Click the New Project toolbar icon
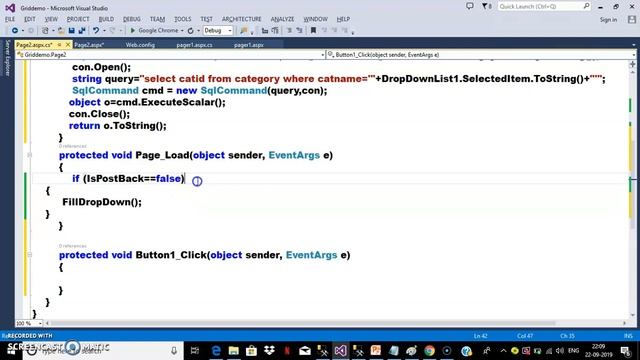 click(45, 31)
